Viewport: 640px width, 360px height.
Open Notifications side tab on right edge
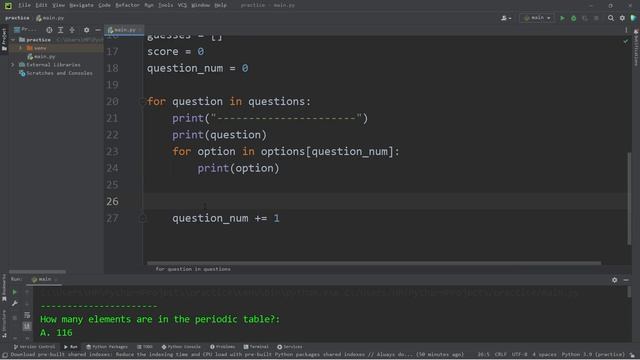pyautogui.click(x=636, y=47)
